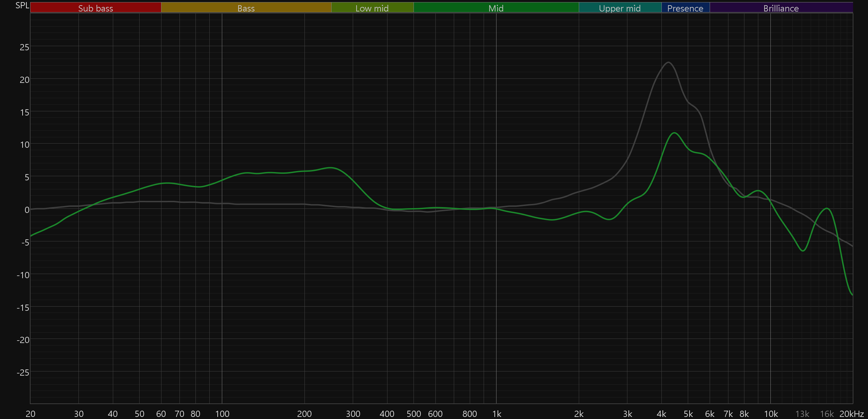This screenshot has width=868, height=419.
Task: Click the Low mid band label
Action: click(372, 8)
